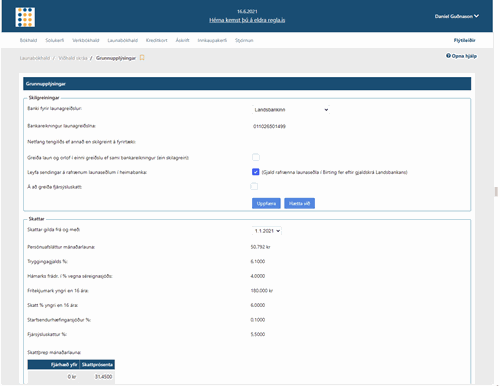Open Flýtileiðir shortcuts

click(464, 40)
